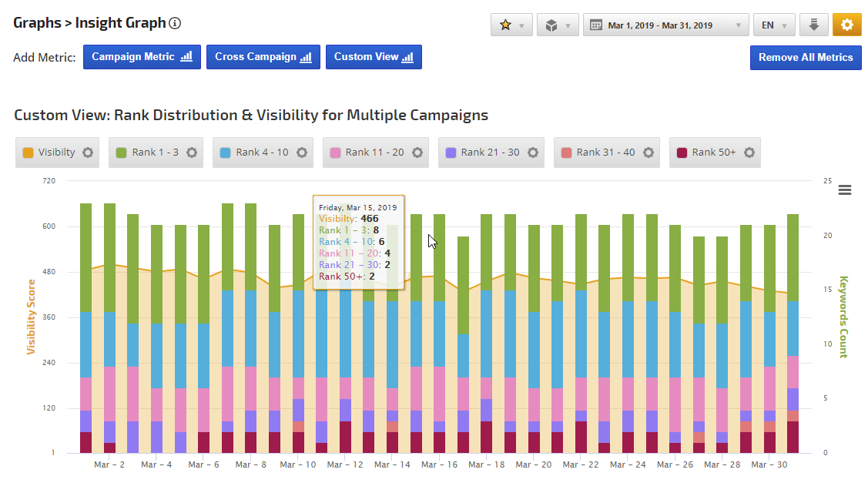Screen dimensions: 868x503
Task: Add a Campaign Metric
Action: pos(142,57)
